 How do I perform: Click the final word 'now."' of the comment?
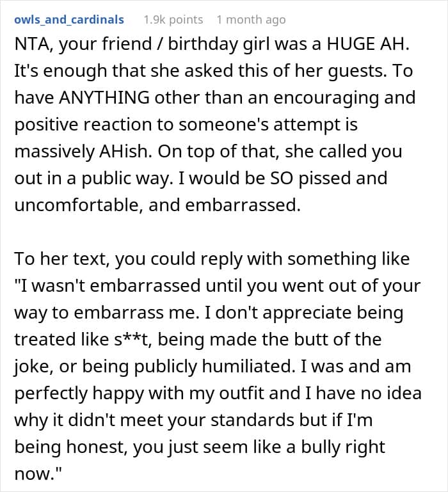click(38, 474)
